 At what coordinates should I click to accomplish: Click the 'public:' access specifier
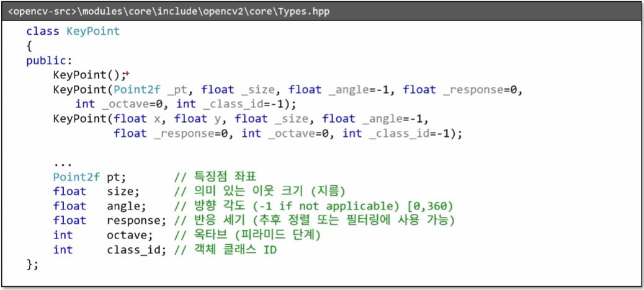coord(49,61)
